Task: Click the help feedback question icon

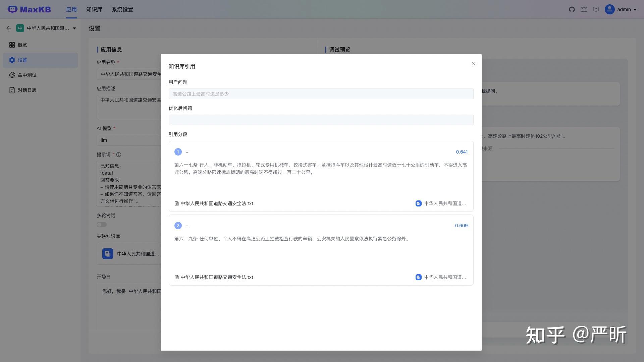Action: (596, 9)
